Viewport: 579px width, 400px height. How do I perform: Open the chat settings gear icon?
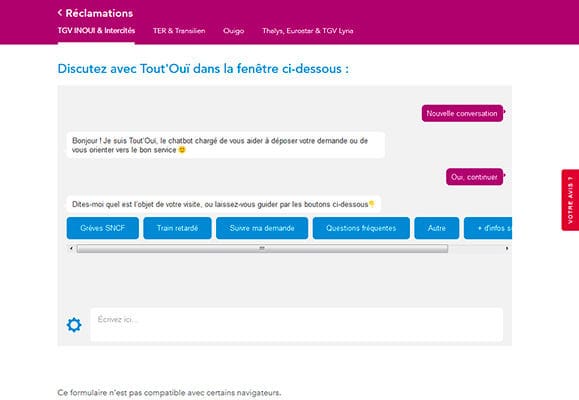[x=74, y=325]
